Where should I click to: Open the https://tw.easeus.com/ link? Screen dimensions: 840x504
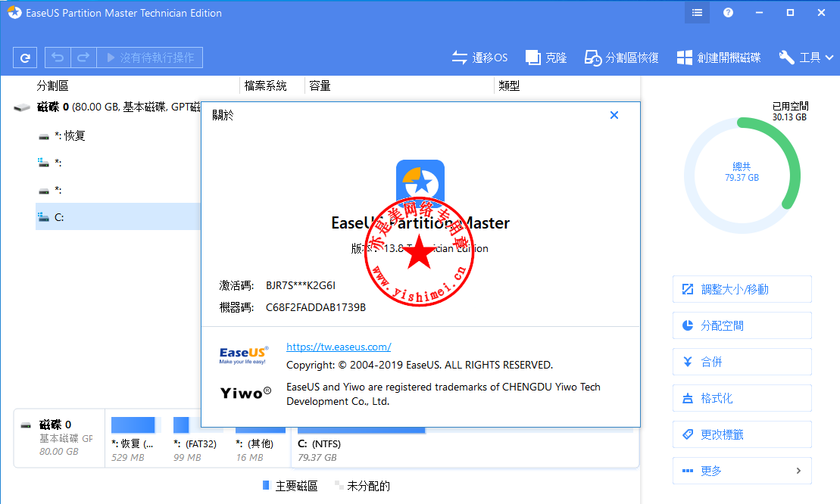(x=339, y=347)
